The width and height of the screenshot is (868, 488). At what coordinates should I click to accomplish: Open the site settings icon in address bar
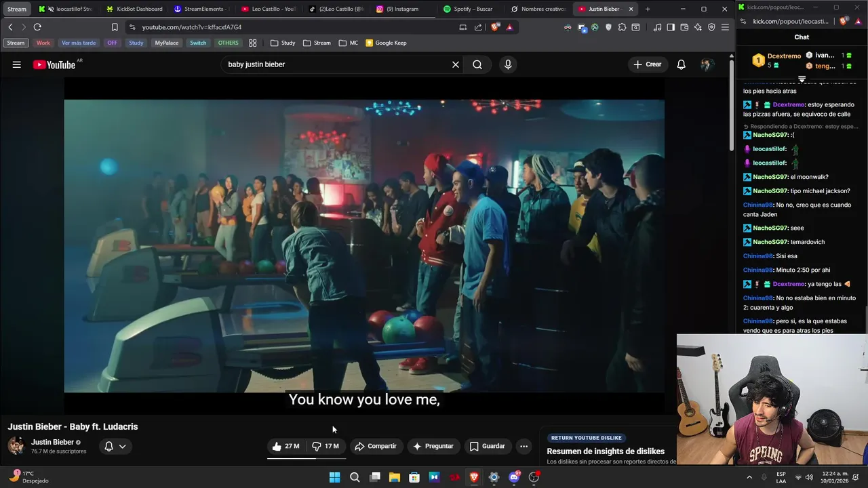(132, 27)
